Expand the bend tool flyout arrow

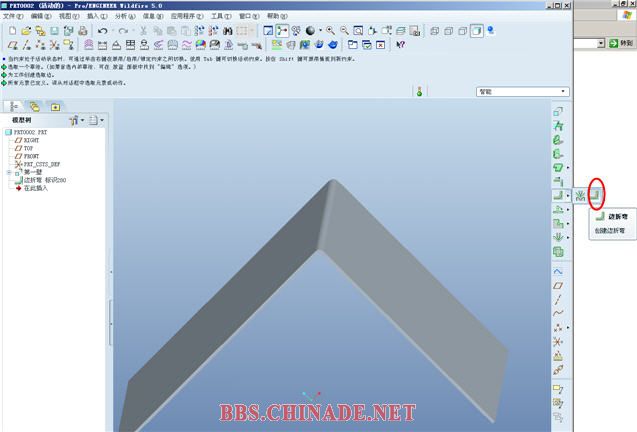568,196
